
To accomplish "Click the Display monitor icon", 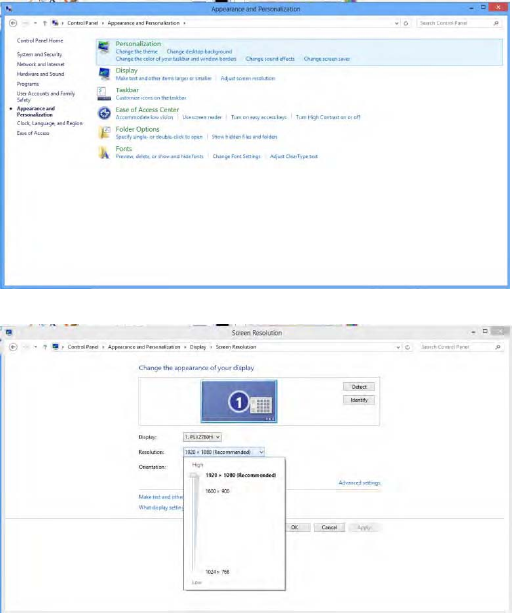I will pyautogui.click(x=104, y=73).
